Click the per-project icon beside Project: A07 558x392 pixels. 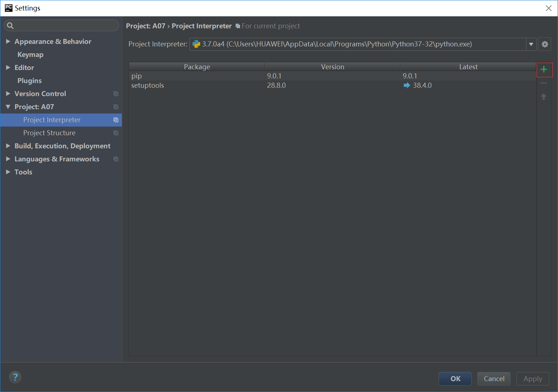click(x=116, y=107)
